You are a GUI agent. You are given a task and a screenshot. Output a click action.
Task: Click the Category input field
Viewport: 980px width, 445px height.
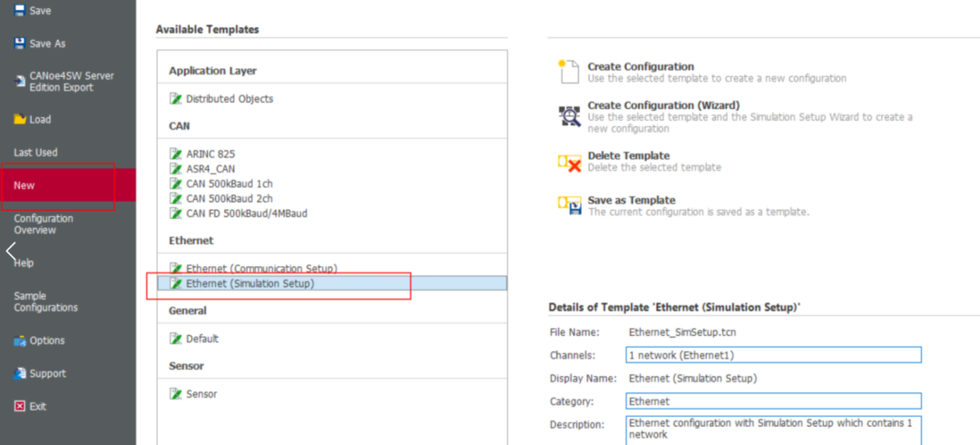pos(774,401)
